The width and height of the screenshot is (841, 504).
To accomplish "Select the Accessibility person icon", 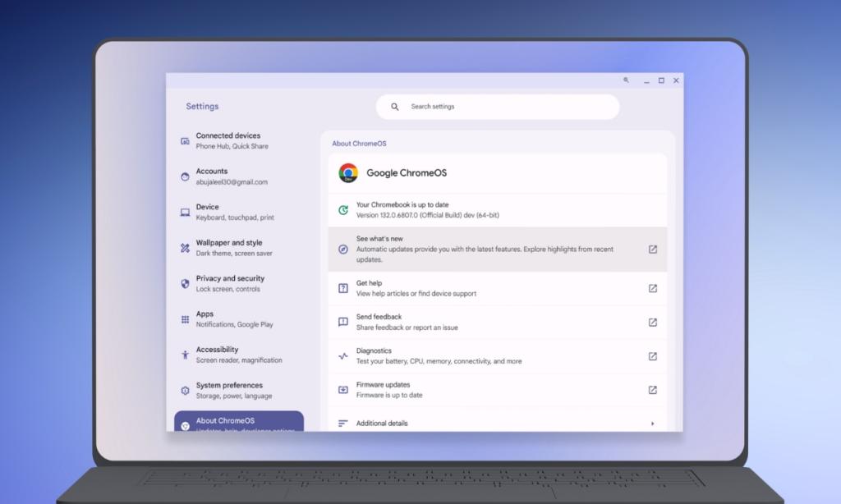I will point(185,354).
